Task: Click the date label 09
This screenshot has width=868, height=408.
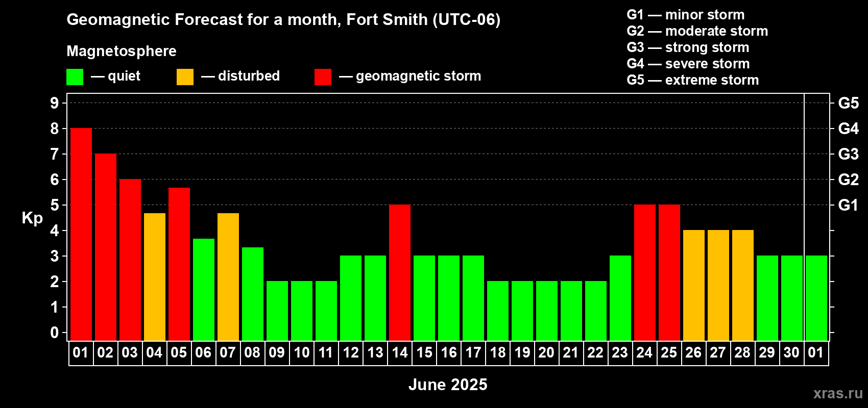Action: point(277,352)
